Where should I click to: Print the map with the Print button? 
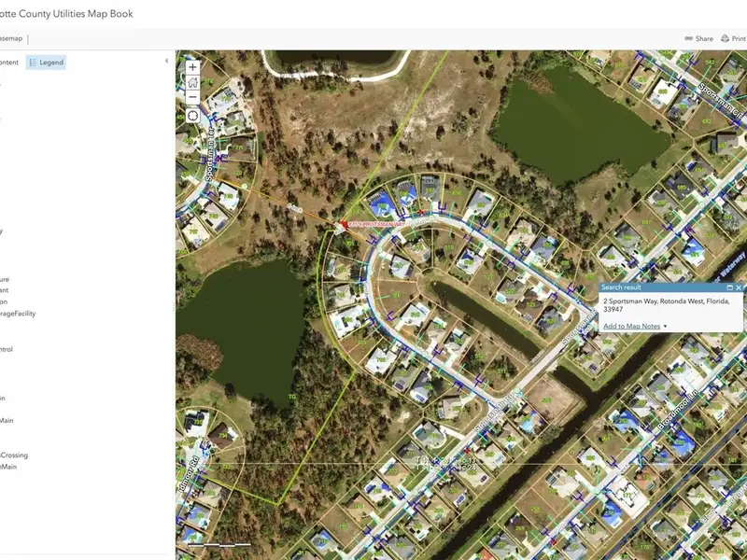point(734,38)
